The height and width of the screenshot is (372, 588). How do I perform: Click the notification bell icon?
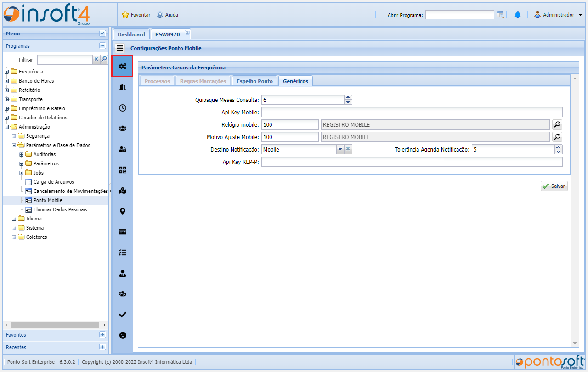[518, 15]
